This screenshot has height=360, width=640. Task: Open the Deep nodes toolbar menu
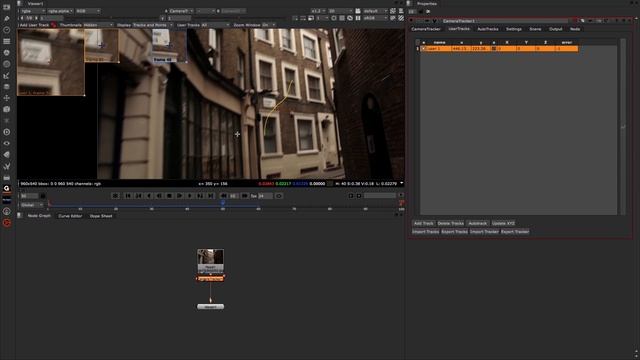click(7, 132)
